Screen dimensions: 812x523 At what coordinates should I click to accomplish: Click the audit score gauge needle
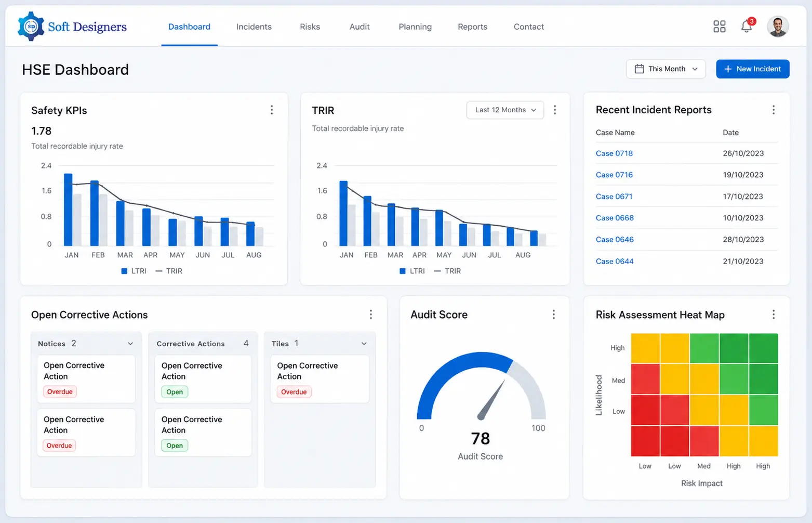tap(491, 400)
